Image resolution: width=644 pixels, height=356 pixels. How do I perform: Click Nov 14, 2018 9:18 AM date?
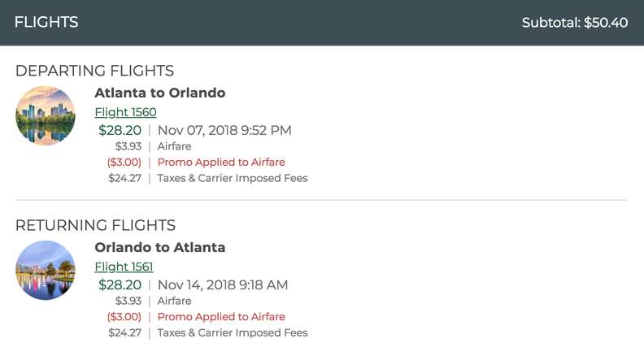(223, 285)
